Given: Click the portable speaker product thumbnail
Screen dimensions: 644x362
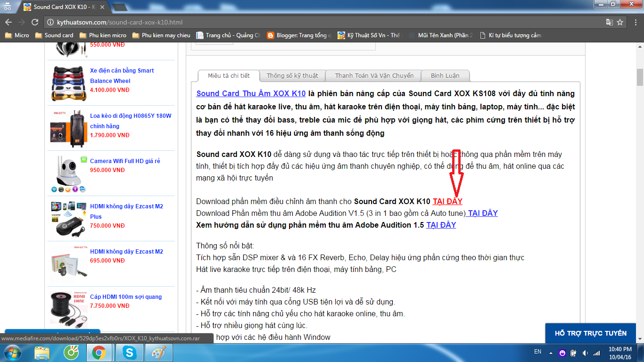Looking at the screenshot, I should pos(69,128).
